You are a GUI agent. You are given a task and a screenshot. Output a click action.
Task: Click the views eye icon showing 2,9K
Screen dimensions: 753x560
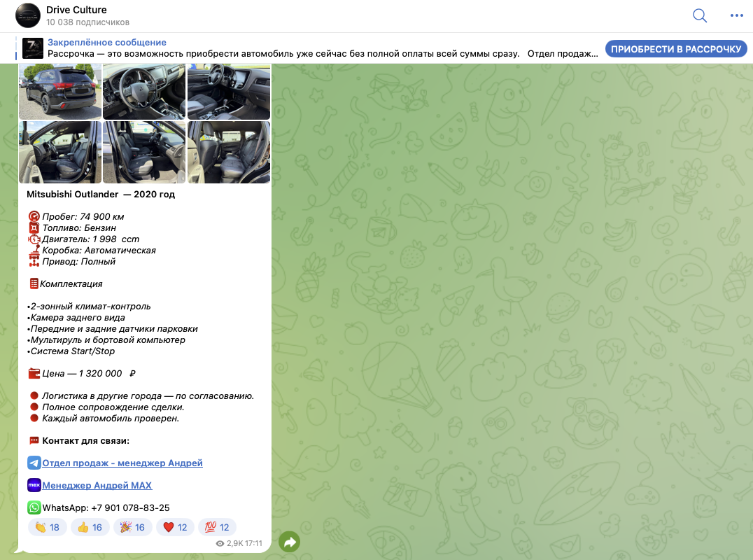coord(220,544)
